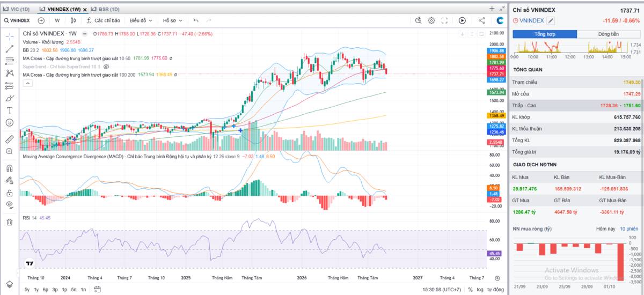Toggle percent scale mode
644x295 pixels.
(470, 290)
